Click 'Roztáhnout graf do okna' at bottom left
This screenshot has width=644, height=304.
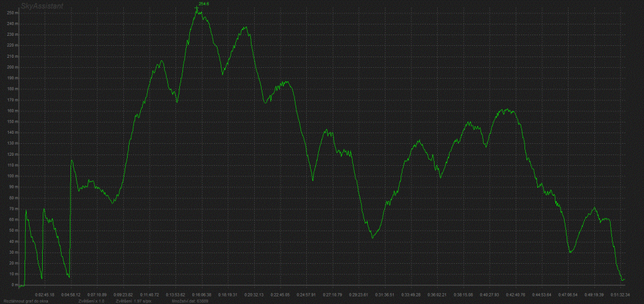point(25,301)
